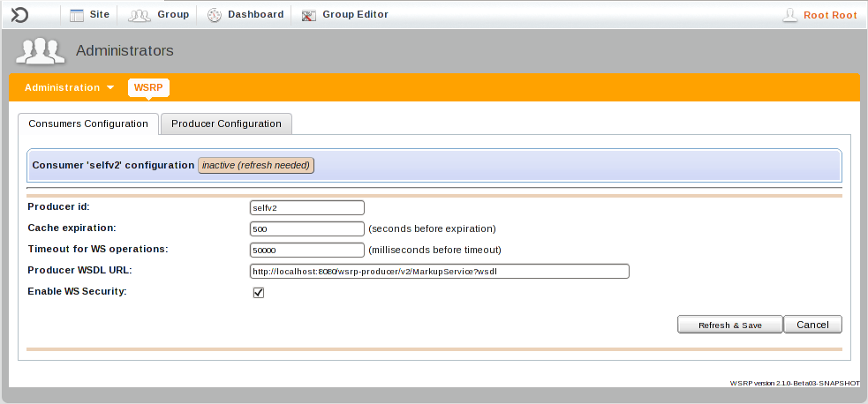Image resolution: width=868 pixels, height=404 pixels.
Task: Click the Dashboard gauge icon
Action: pos(214,15)
